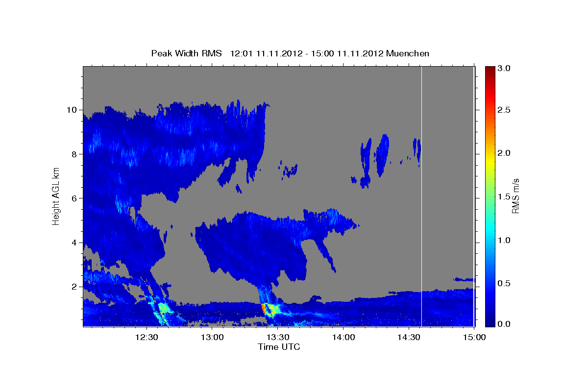
Task: Click the colorbar value 1.0
Action: (505, 240)
